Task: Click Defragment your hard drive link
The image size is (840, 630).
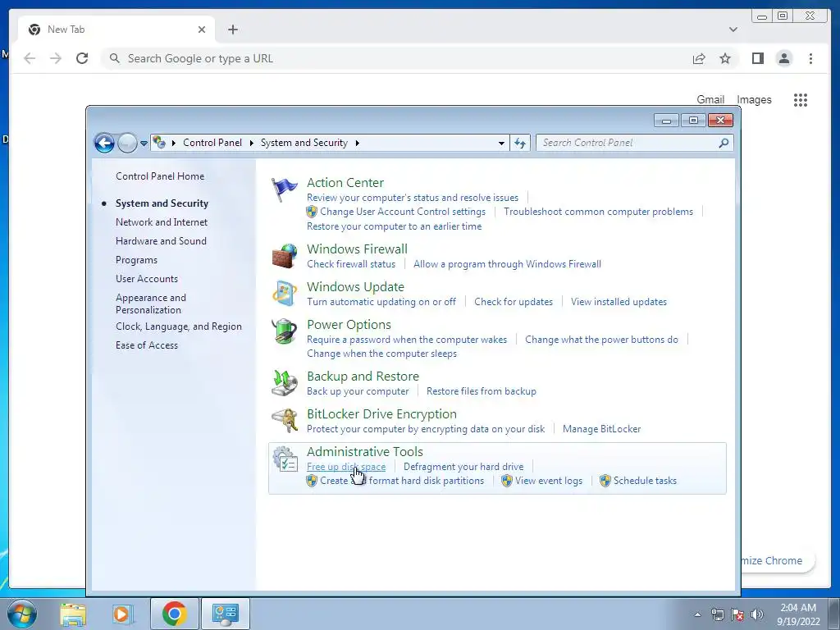Action: pyautogui.click(x=463, y=467)
